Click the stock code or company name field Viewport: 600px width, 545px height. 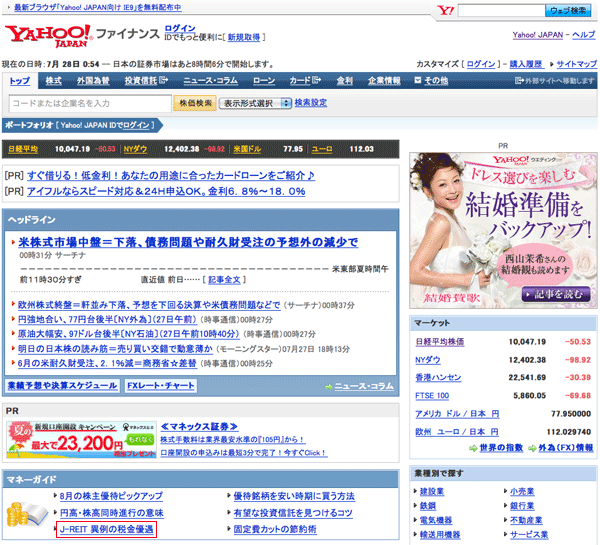tap(88, 103)
